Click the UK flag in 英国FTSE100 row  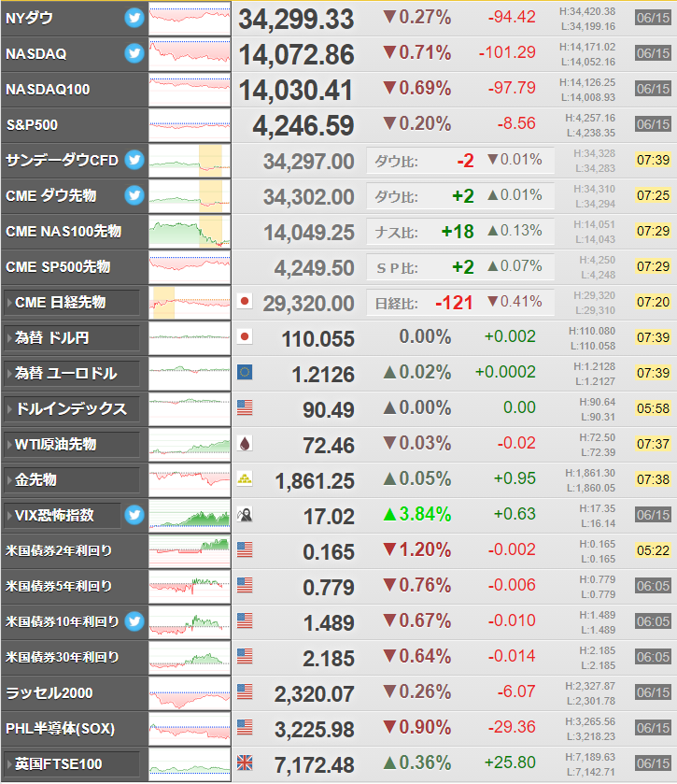(x=245, y=763)
